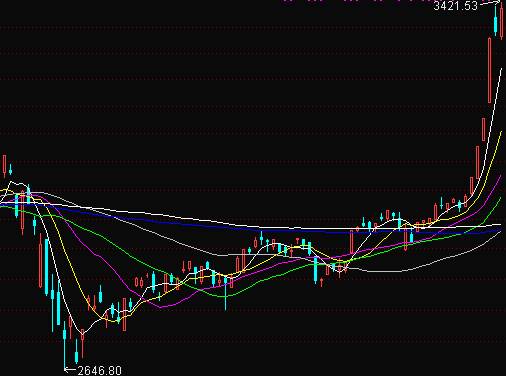Screen dimensions: 506x376
Task: Select the first red candlestick at far left
Action: click(4, 166)
